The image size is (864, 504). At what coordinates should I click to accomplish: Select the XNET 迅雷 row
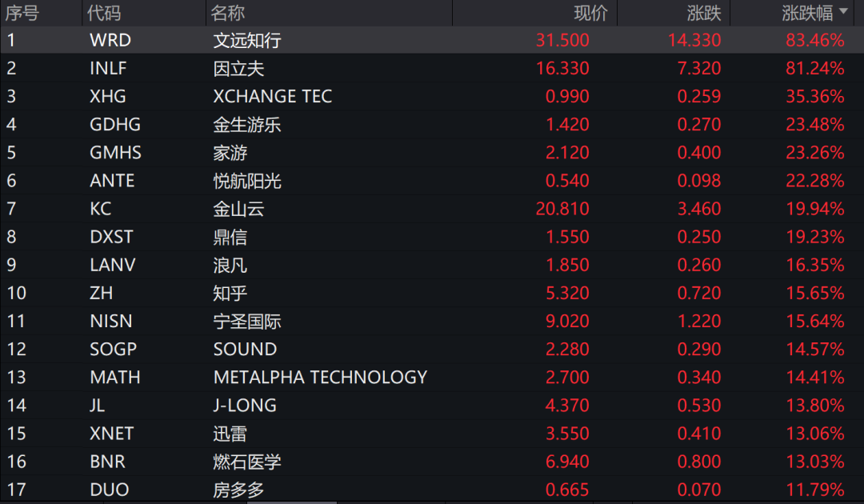click(432, 434)
